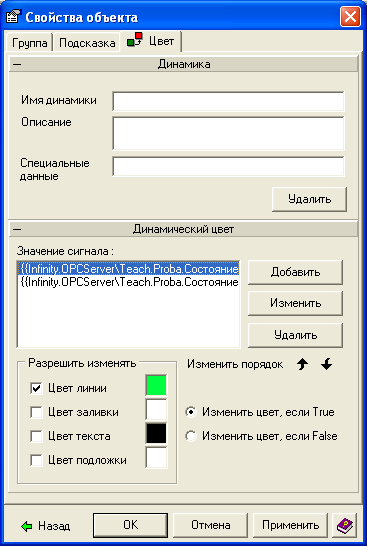Select Изменить цвет, если False radio
The width and height of the screenshot is (367, 546).
[x=191, y=436]
